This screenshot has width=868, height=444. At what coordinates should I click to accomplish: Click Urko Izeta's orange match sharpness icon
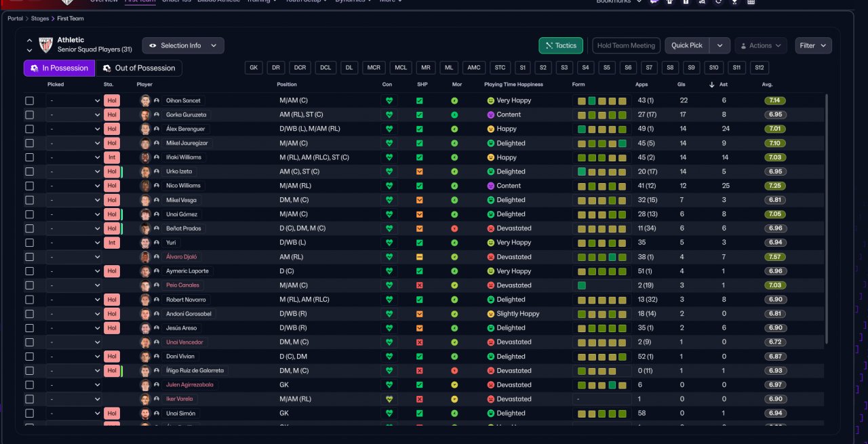419,171
